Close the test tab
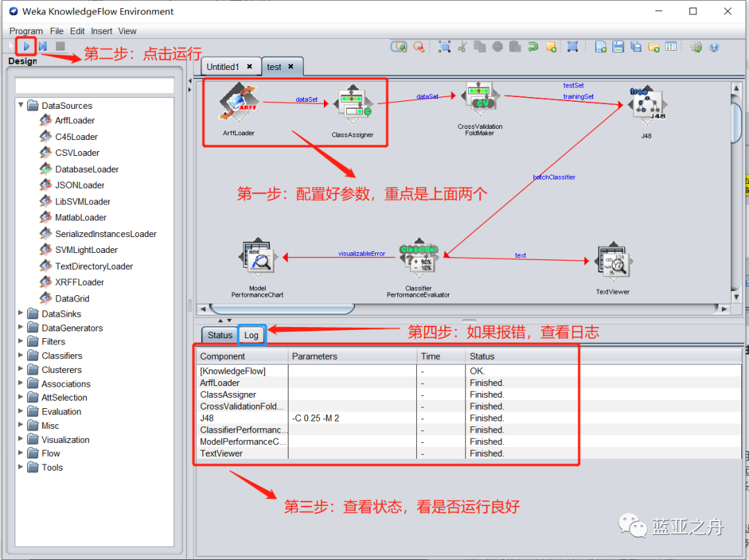Viewport: 749px width, 560px height. click(x=291, y=67)
